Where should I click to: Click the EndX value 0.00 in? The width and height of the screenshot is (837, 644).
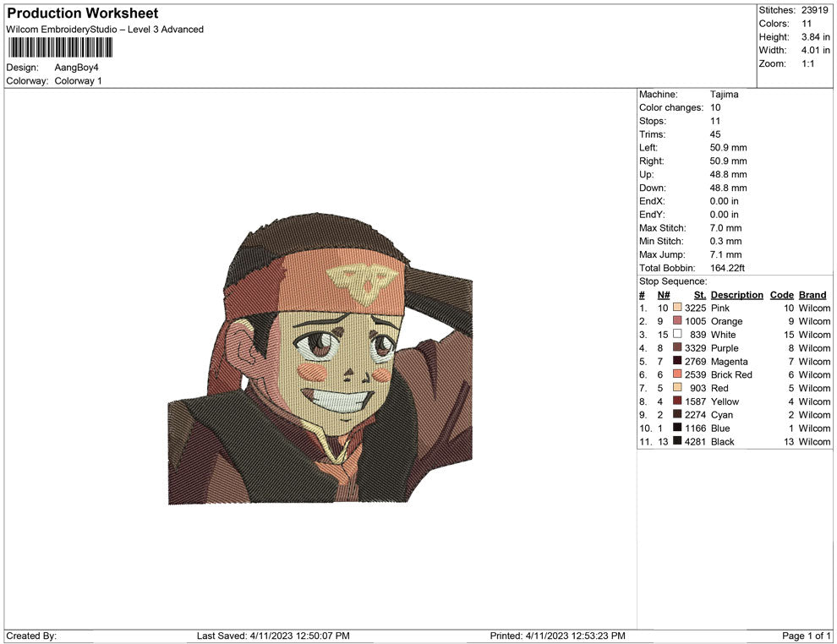click(724, 201)
